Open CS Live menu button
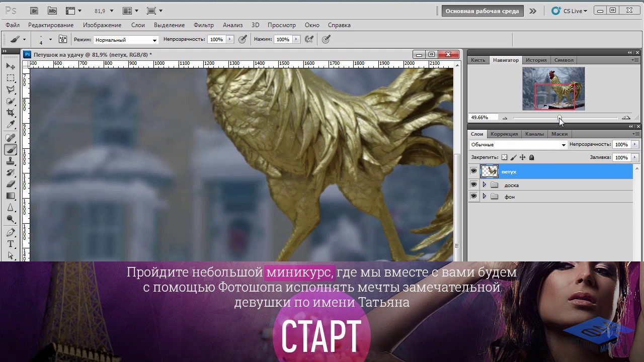The height and width of the screenshot is (362, 644). (x=570, y=11)
